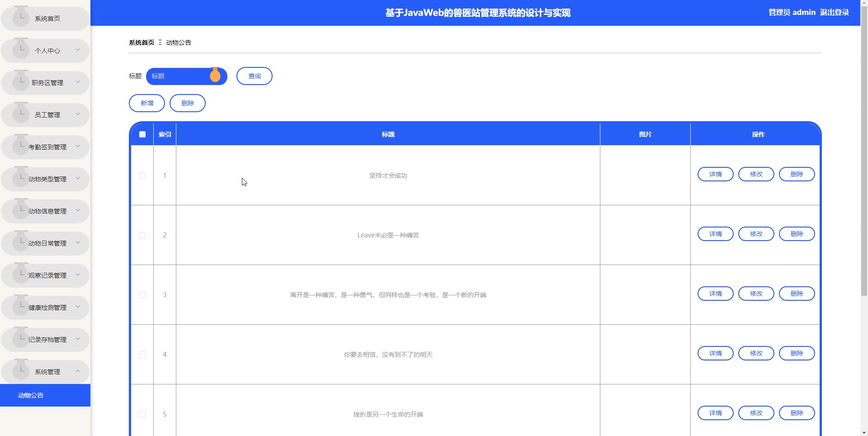Viewport: 868px width, 436px height.
Task: Expand the 动物信息管理 chevron
Action: [x=78, y=210]
